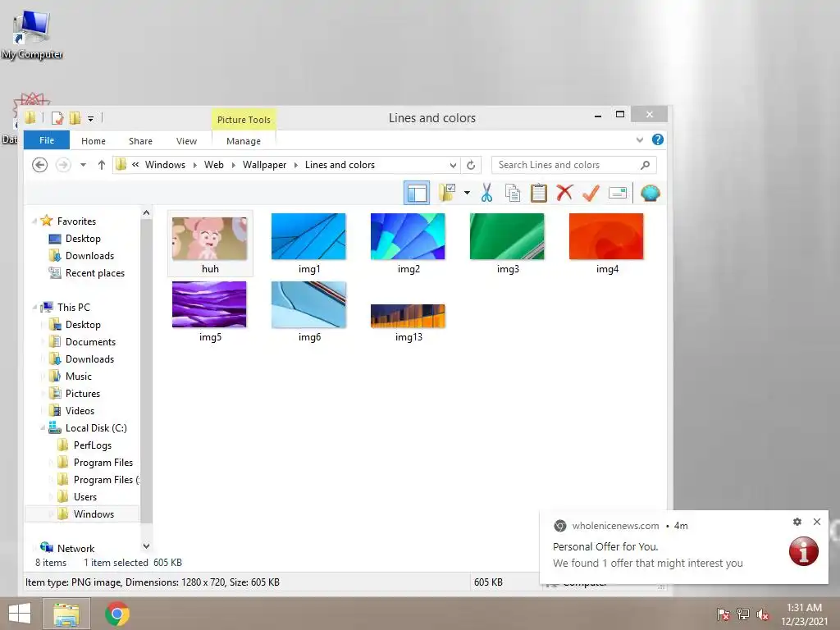This screenshot has height=630, width=840.
Task: Click the red X Delete icon
Action: tap(564, 192)
